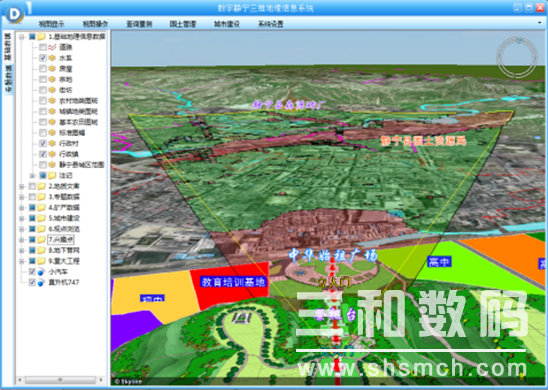
Task: Click the 水系 layer stack icon
Action: point(52,58)
